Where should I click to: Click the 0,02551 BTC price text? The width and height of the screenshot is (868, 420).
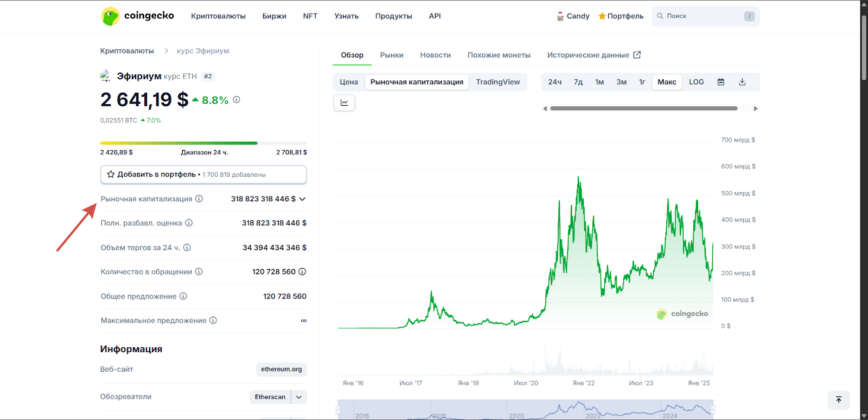[x=119, y=120]
